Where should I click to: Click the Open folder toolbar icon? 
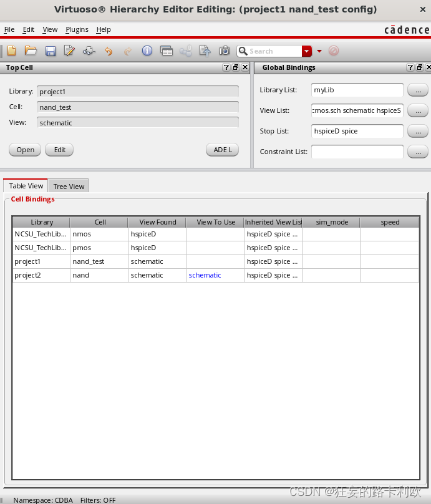pyautogui.click(x=31, y=51)
